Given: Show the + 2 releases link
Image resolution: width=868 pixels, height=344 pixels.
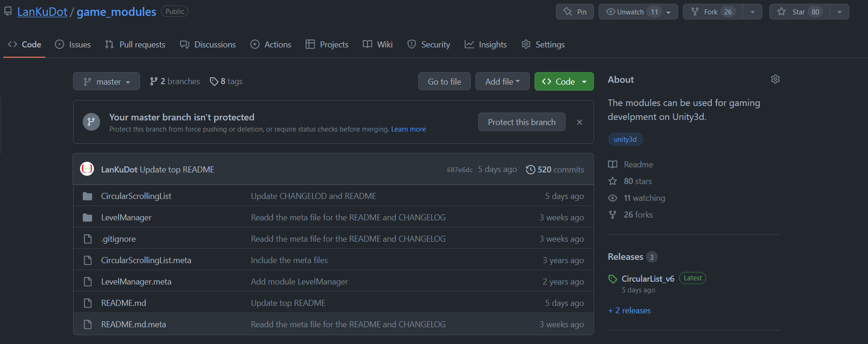Looking at the screenshot, I should 629,311.
